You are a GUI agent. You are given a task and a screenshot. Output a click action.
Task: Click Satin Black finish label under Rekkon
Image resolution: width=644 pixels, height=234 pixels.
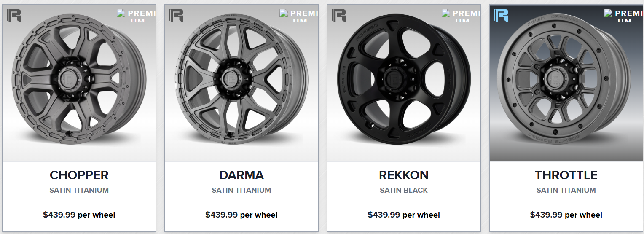tap(404, 190)
